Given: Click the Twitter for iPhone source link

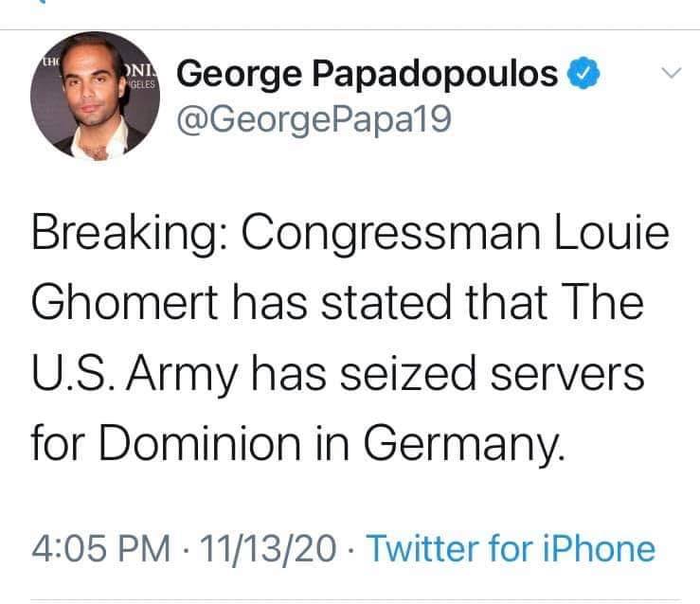Looking at the screenshot, I should pyautogui.click(x=510, y=548).
